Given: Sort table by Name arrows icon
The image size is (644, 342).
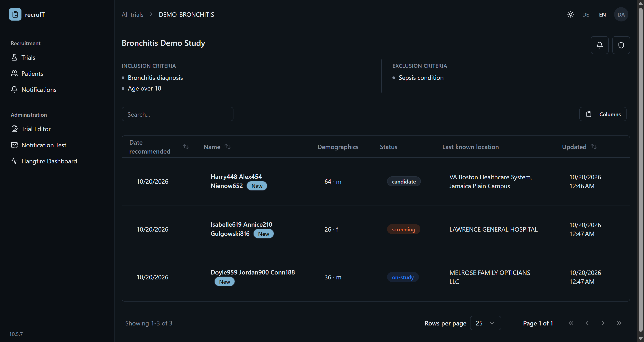Looking at the screenshot, I should (227, 146).
